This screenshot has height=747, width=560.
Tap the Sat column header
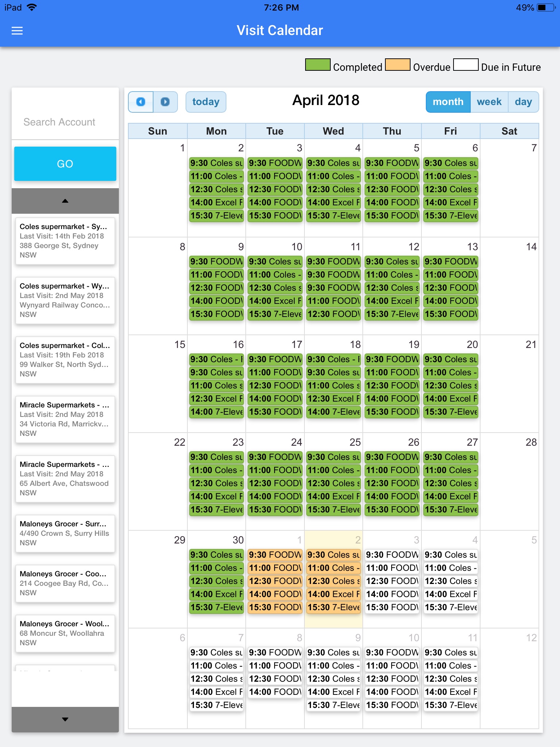[x=509, y=131]
